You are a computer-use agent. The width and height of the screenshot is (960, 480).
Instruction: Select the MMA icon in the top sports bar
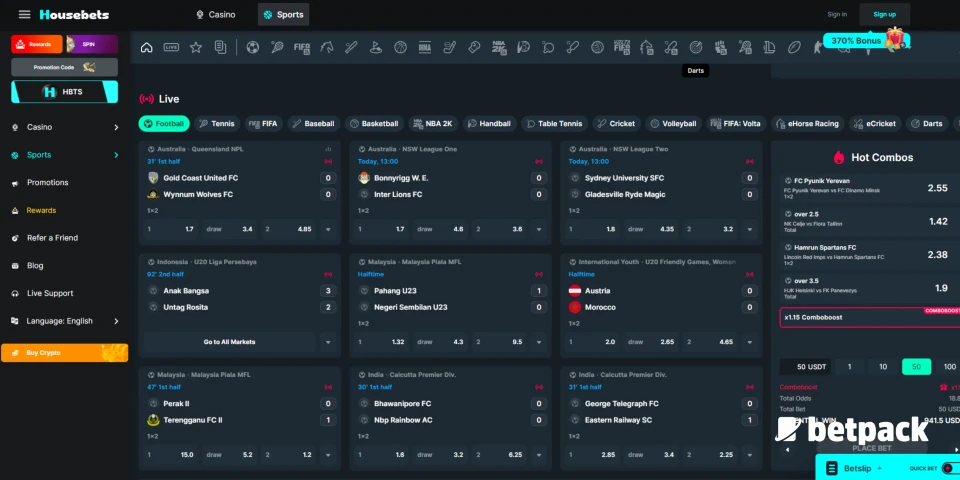(425, 47)
